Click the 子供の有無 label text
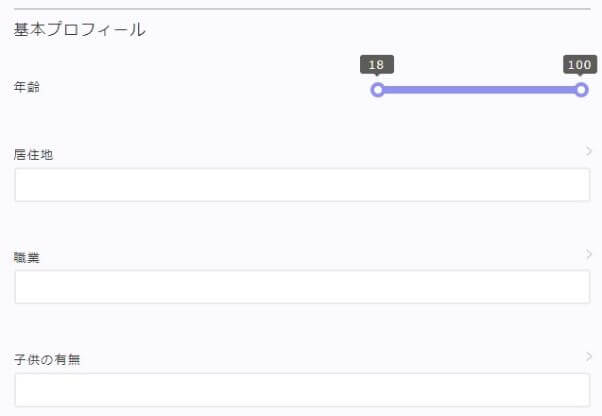This screenshot has height=416, width=602. pyautogui.click(x=47, y=359)
